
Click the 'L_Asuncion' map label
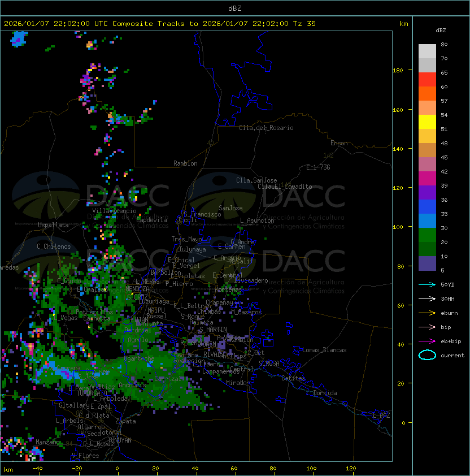click(257, 220)
